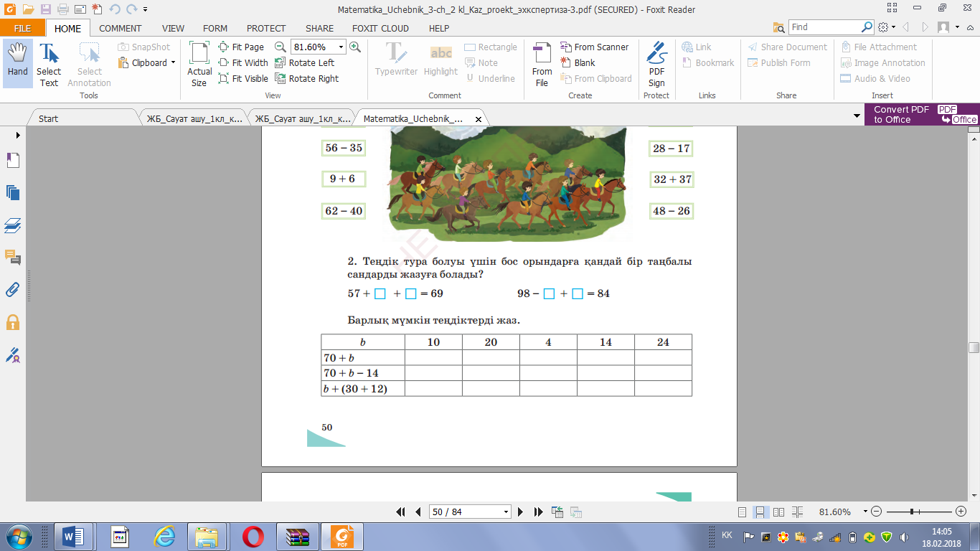Open the document tab list dropdown arrow

pos(857,116)
